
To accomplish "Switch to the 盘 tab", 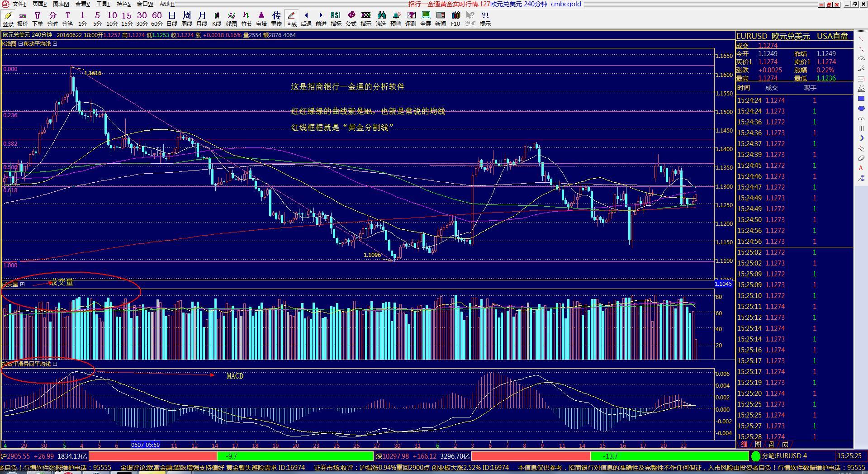I will coord(772,445).
